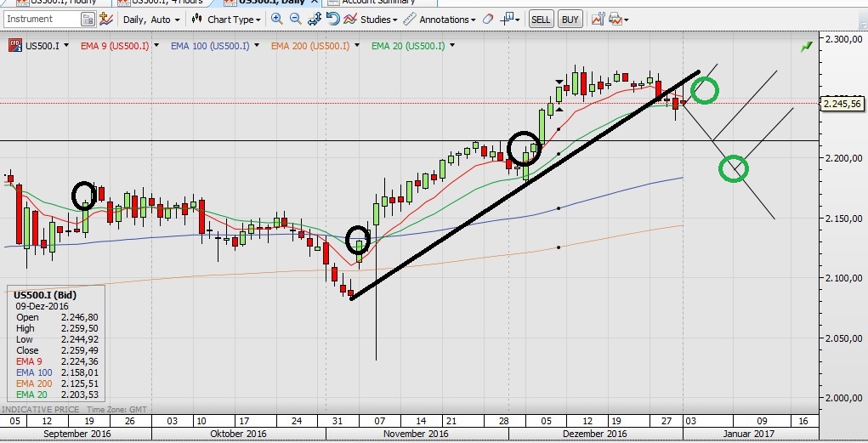Expand the EMA 200 (US500.I) legend dropdown
Image resolution: width=868 pixels, height=443 pixels.
click(356, 45)
